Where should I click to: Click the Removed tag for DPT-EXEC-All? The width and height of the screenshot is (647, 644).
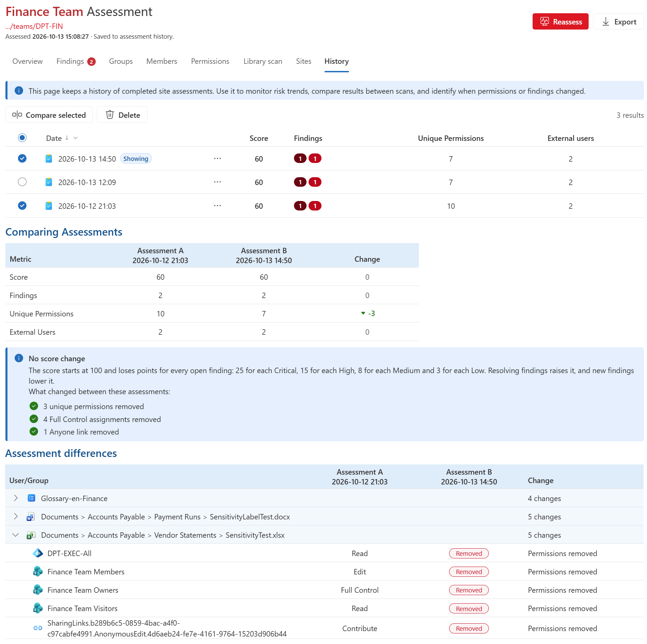coord(469,553)
